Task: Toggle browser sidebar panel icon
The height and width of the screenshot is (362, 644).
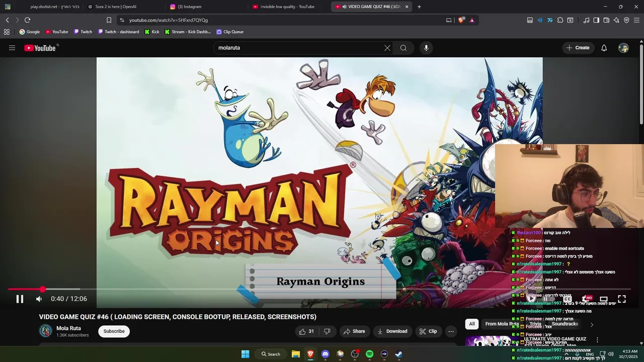Action: [596, 20]
